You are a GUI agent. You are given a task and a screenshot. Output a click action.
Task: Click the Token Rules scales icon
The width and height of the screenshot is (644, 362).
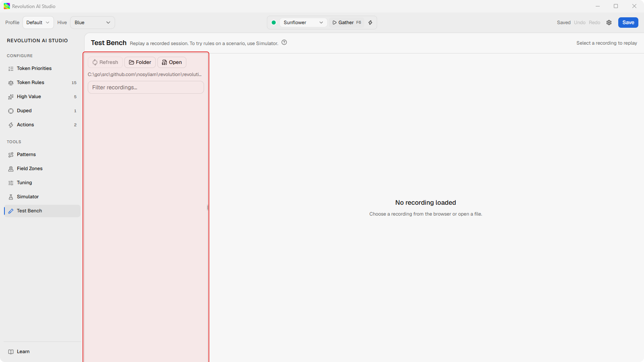coord(11,83)
